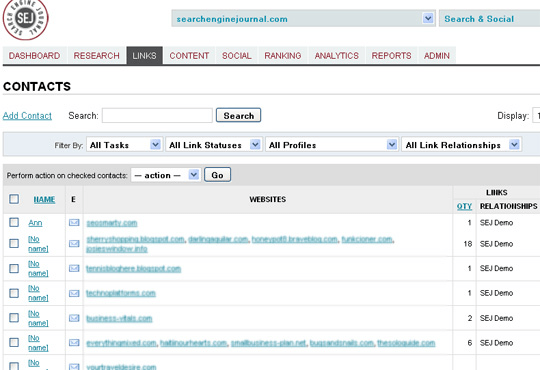Expand the All Tasks filter
This screenshot has height=370, width=540.
point(124,145)
